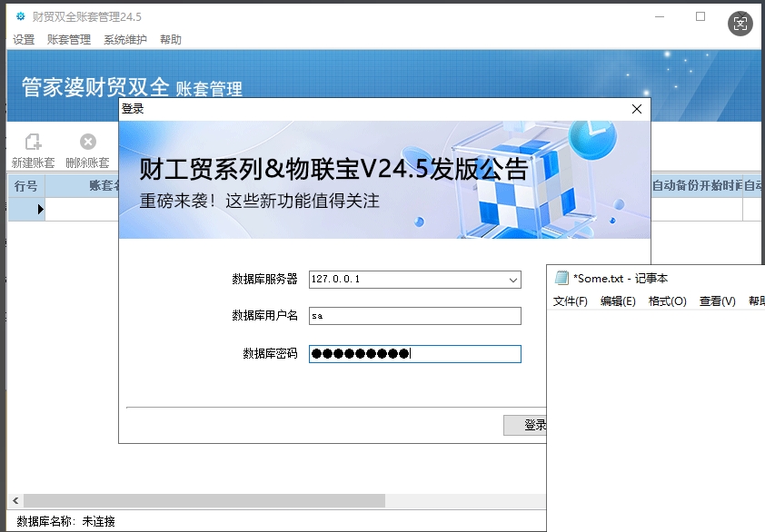Open Notepad 格式(O) menu
This screenshot has width=765, height=532.
point(667,301)
